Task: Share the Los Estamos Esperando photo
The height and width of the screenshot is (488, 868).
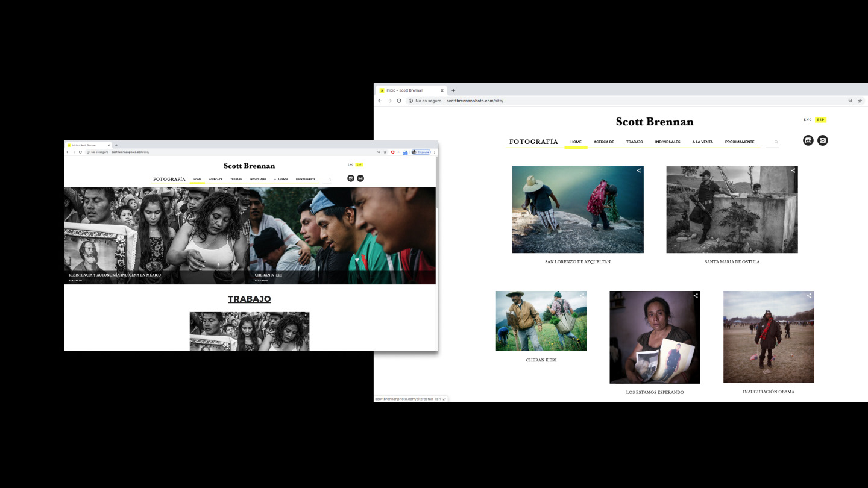Action: 696,296
